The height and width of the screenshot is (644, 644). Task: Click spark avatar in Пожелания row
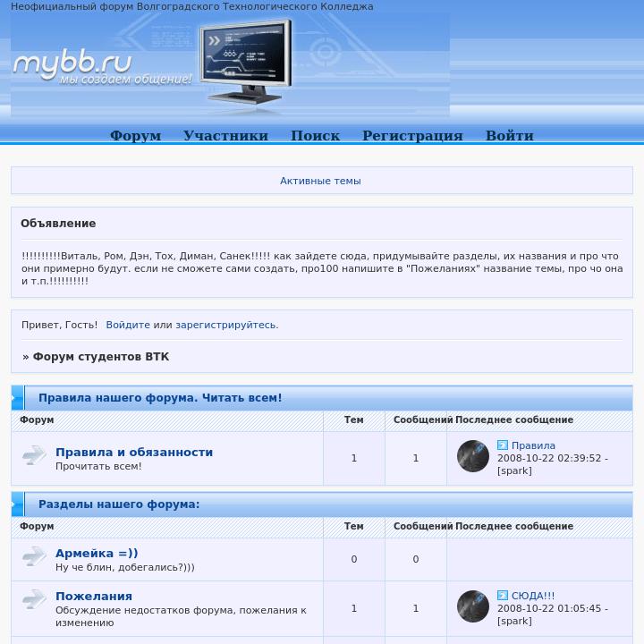(473, 606)
